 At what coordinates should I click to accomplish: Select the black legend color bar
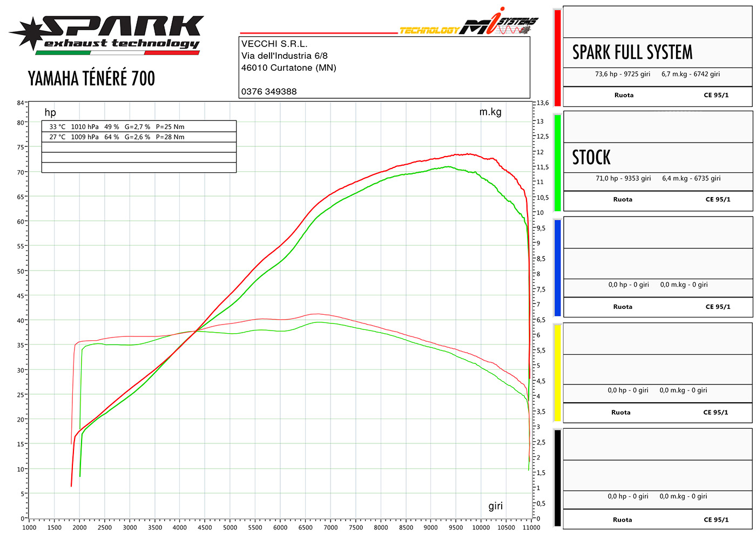tap(557, 478)
